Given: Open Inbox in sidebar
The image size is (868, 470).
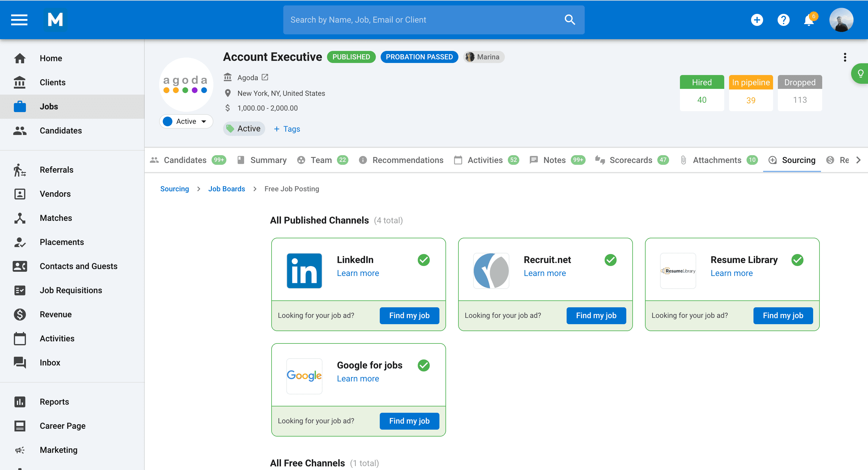Looking at the screenshot, I should [72, 362].
